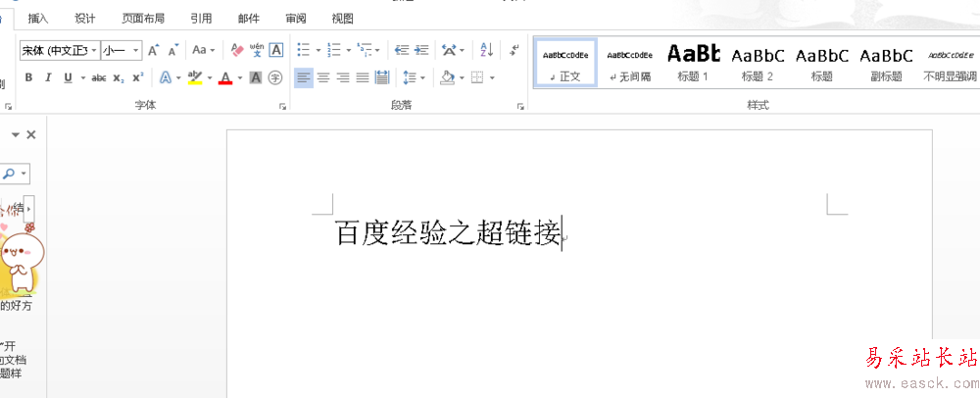Decrease the paragraph indent
Viewport: 980px width, 398px height.
(402, 50)
